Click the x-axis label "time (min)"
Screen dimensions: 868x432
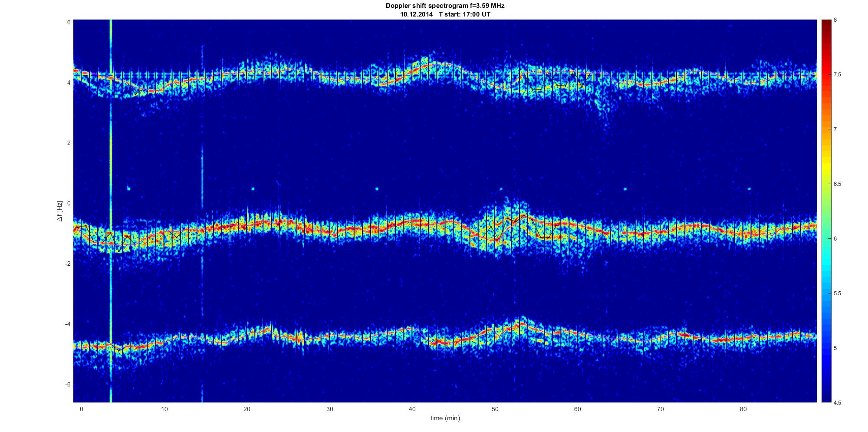[x=445, y=418]
